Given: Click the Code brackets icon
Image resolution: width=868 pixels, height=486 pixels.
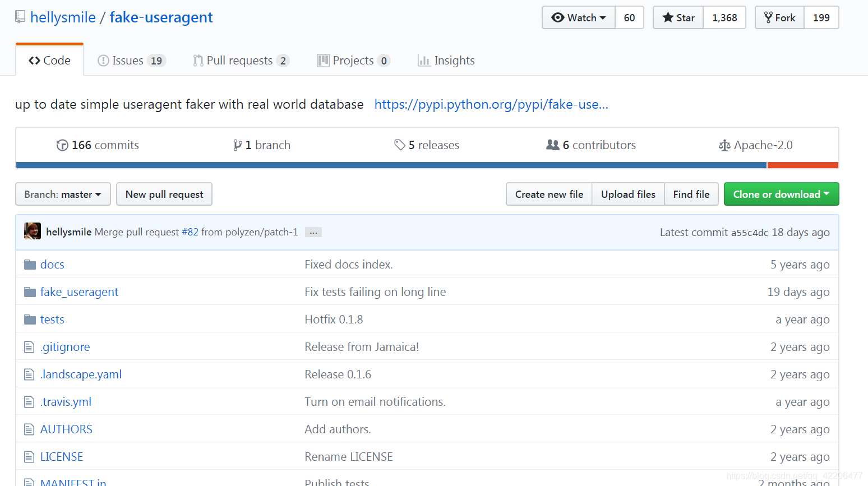Looking at the screenshot, I should [x=34, y=61].
